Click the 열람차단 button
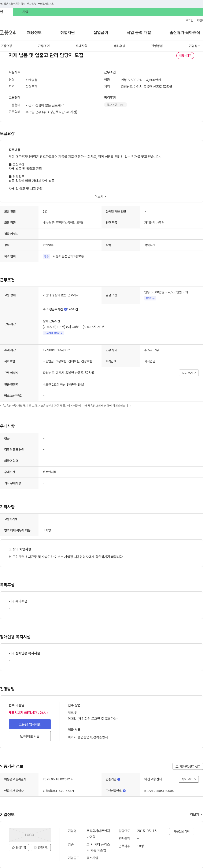 41,848
